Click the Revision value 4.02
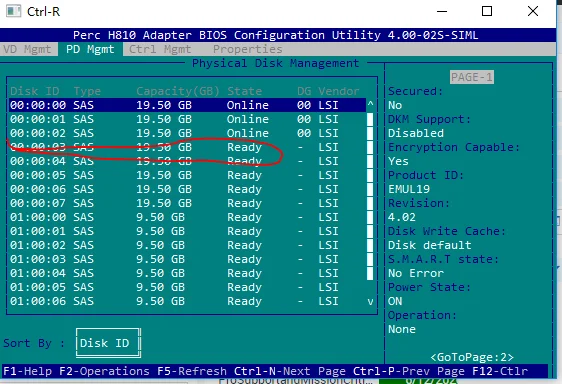This screenshot has height=384, width=562. click(402, 217)
